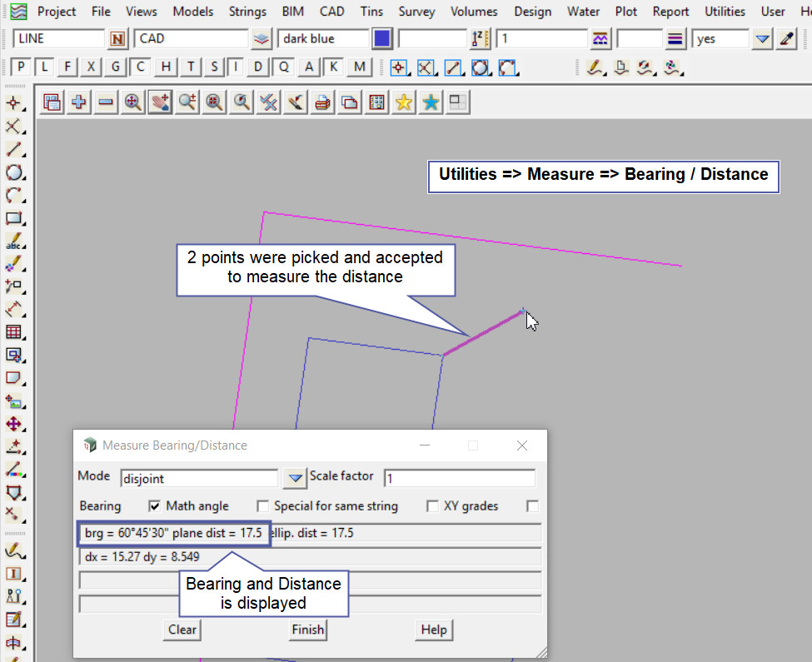This screenshot has height=662, width=812.
Task: Click the plus zoom-in view button
Action: 79,102
